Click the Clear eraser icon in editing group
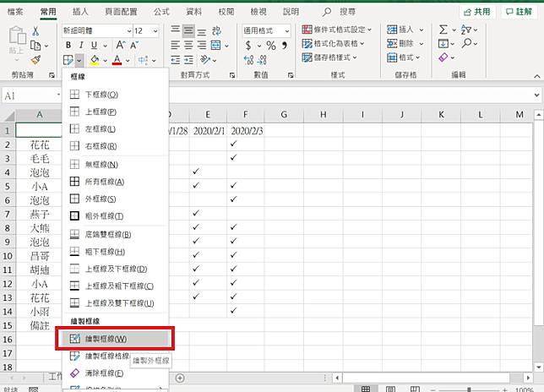The width and height of the screenshot is (544, 392). [443, 57]
